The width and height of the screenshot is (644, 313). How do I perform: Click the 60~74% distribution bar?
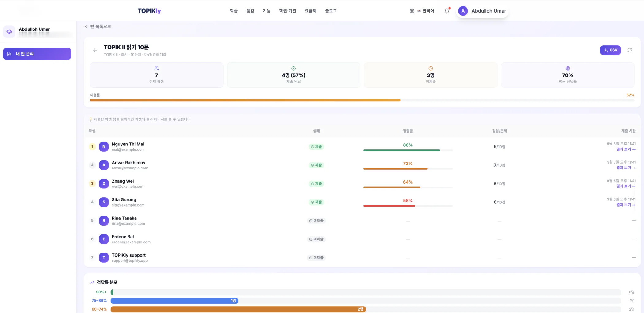coord(366,309)
